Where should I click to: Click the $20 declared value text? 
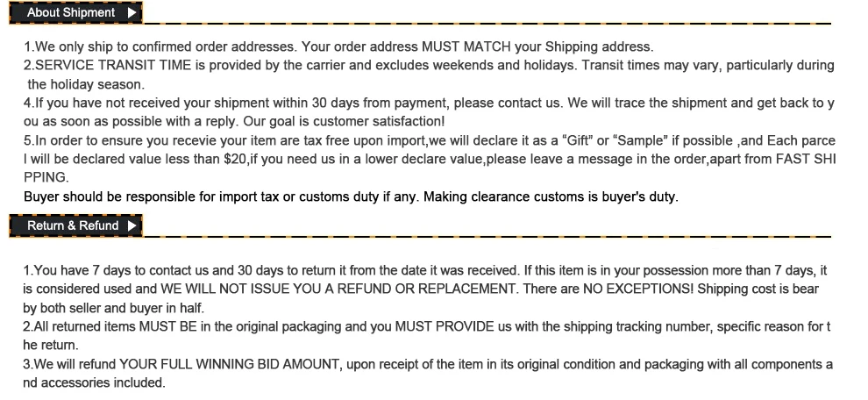pos(235,160)
